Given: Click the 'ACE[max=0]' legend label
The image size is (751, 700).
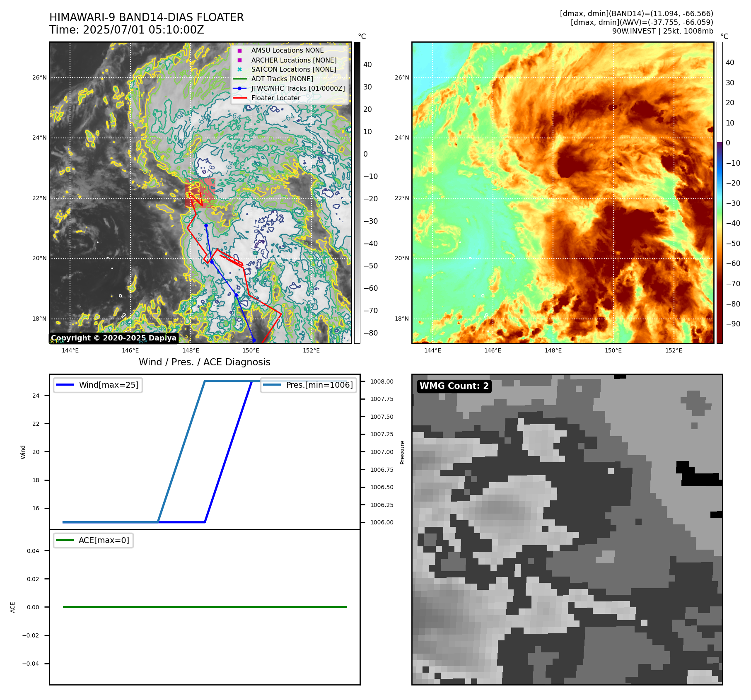Looking at the screenshot, I should (104, 540).
